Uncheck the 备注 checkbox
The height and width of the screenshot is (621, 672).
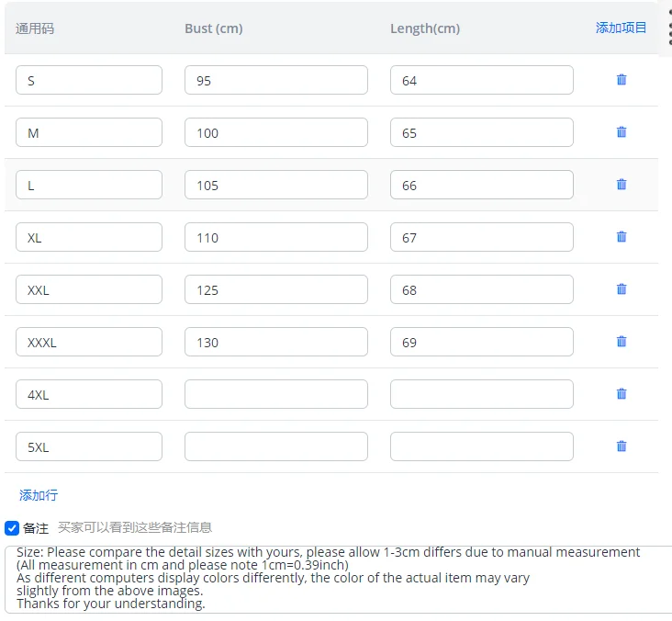12,528
